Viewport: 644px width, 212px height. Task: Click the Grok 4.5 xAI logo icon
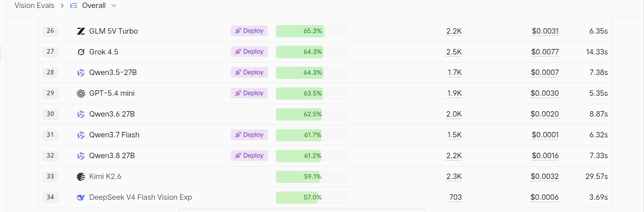pyautogui.click(x=81, y=52)
